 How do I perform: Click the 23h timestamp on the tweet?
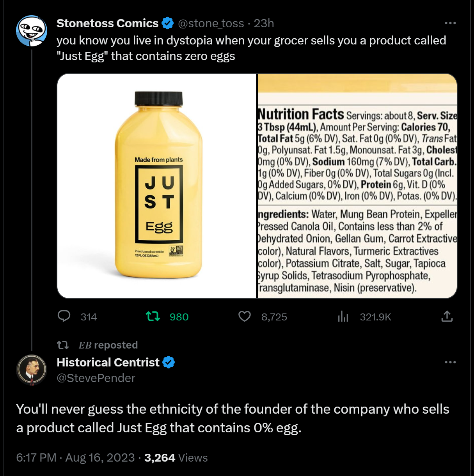click(x=264, y=23)
